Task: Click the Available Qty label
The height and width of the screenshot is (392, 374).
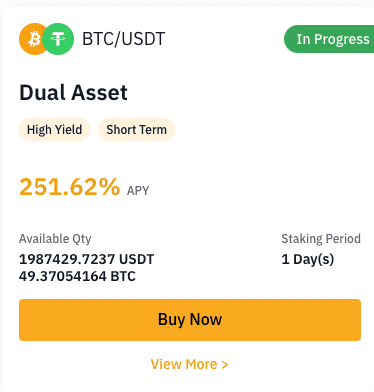Action: tap(55, 239)
